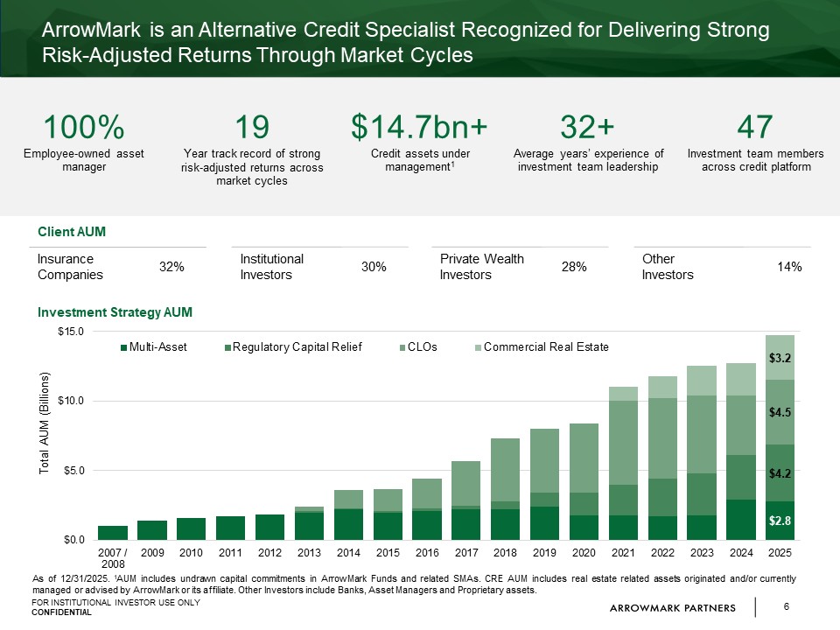This screenshot has height=630, width=840.
Task: Click the 47 investment team members figure
Action: pos(755,127)
